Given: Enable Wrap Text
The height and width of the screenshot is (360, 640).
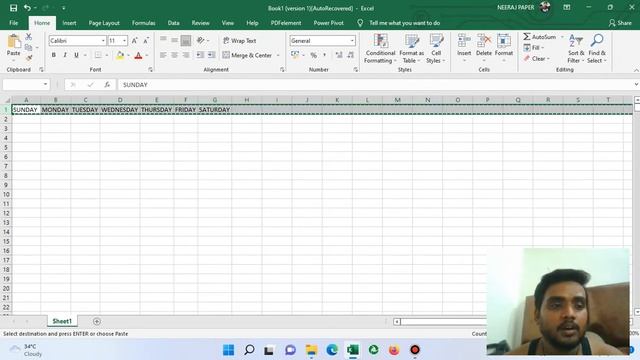Looking at the screenshot, I should pos(240,41).
